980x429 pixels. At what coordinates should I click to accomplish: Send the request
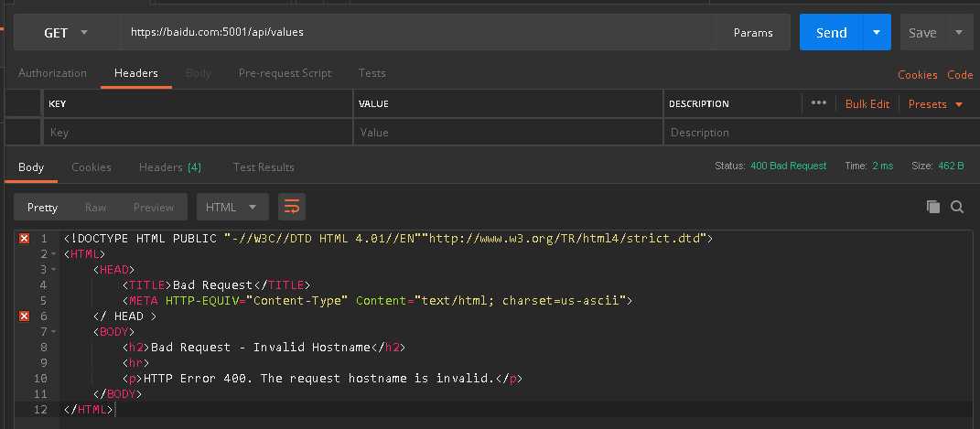point(831,32)
